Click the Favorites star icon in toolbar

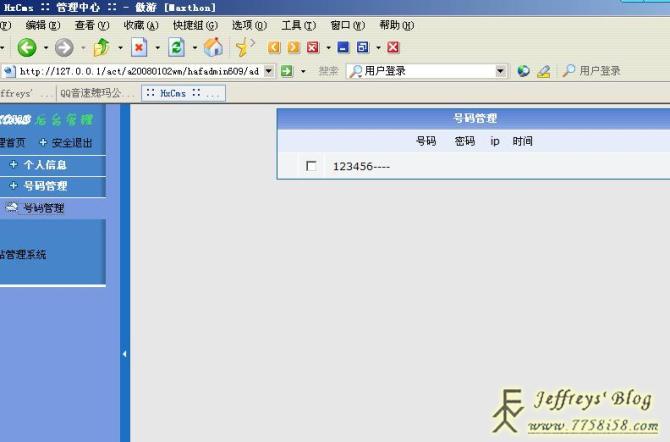pos(244,47)
